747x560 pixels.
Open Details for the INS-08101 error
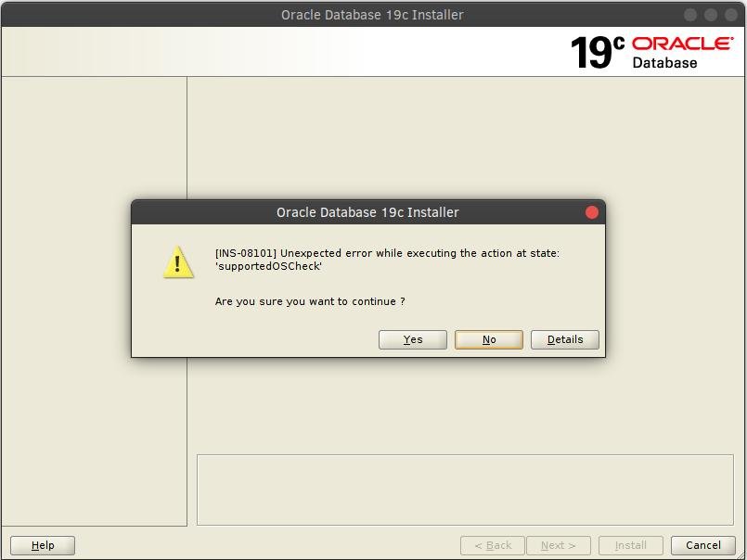click(565, 339)
